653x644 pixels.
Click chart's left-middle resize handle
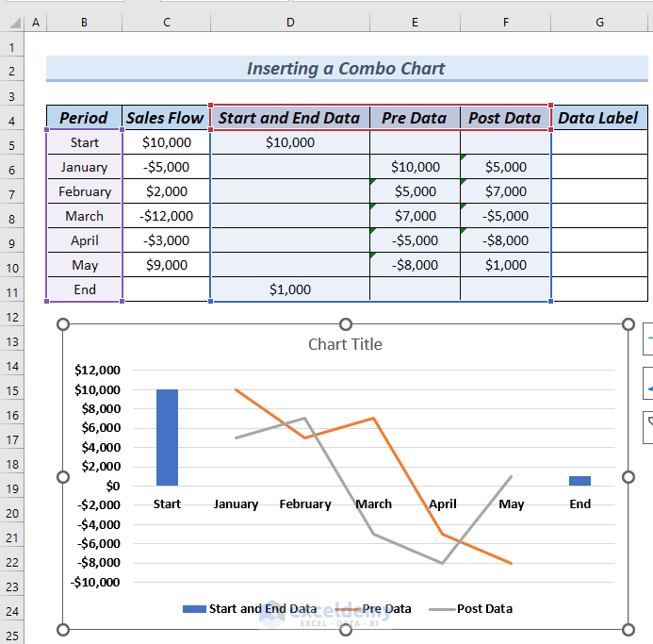click(63, 477)
